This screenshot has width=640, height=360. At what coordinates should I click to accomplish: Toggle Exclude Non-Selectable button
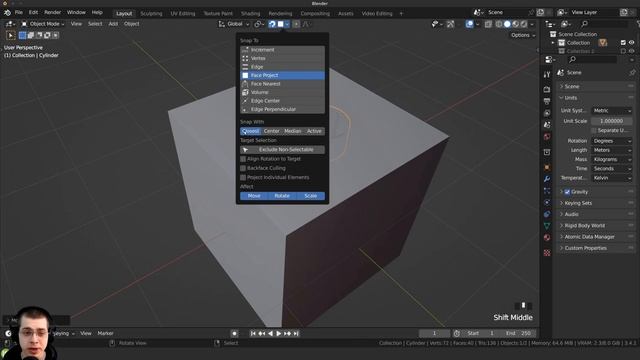[282, 150]
